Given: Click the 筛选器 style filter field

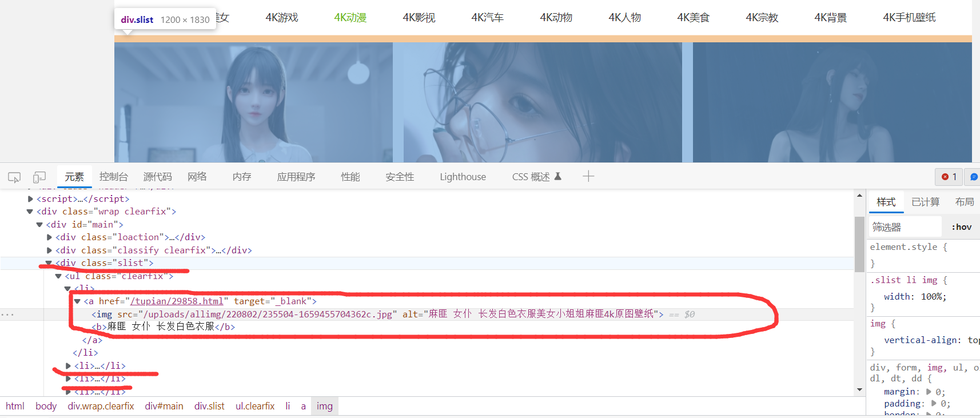Looking at the screenshot, I should pos(905,227).
